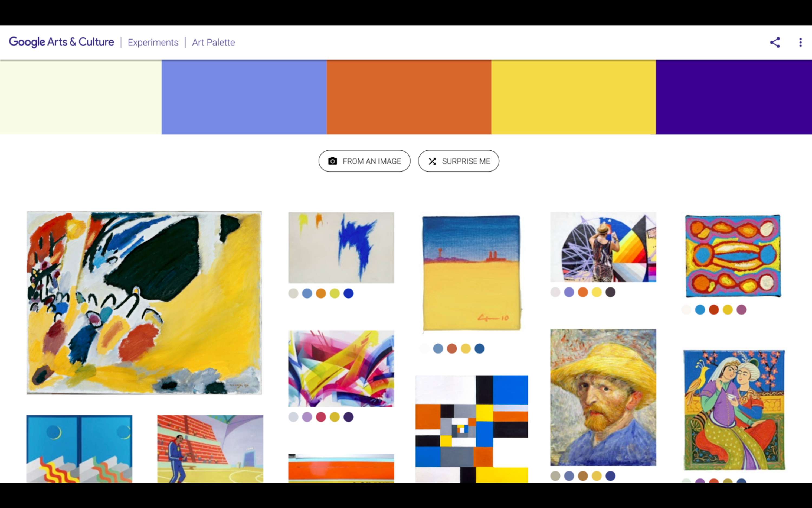Click orange dot under blue brushstroke painting
The height and width of the screenshot is (508, 812).
tap(321, 293)
